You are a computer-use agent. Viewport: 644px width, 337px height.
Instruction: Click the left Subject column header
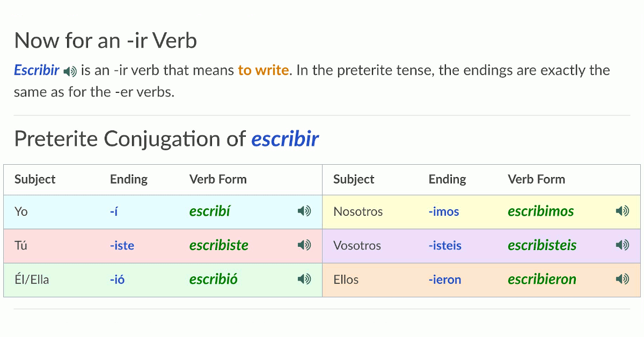coord(34,179)
